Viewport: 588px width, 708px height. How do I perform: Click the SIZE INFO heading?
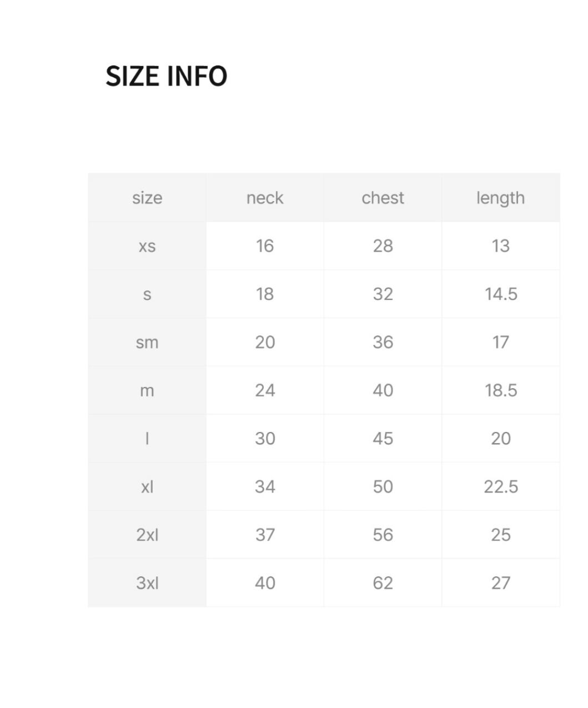(x=166, y=76)
